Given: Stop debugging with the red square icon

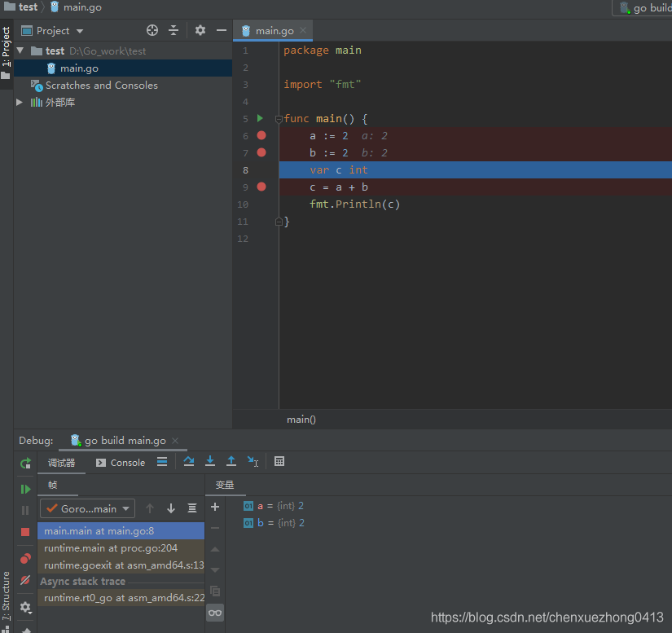Looking at the screenshot, I should 25,531.
